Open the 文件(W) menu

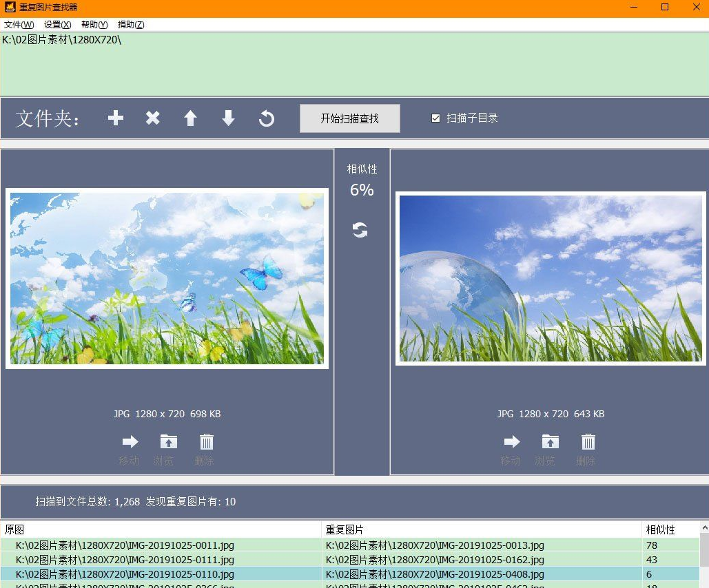pos(19,25)
